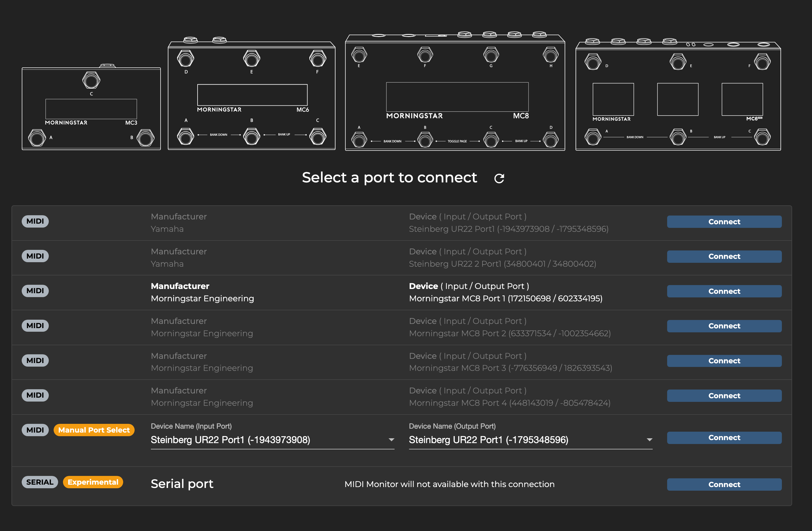
Task: Connect using manual port selection
Action: coord(724,438)
